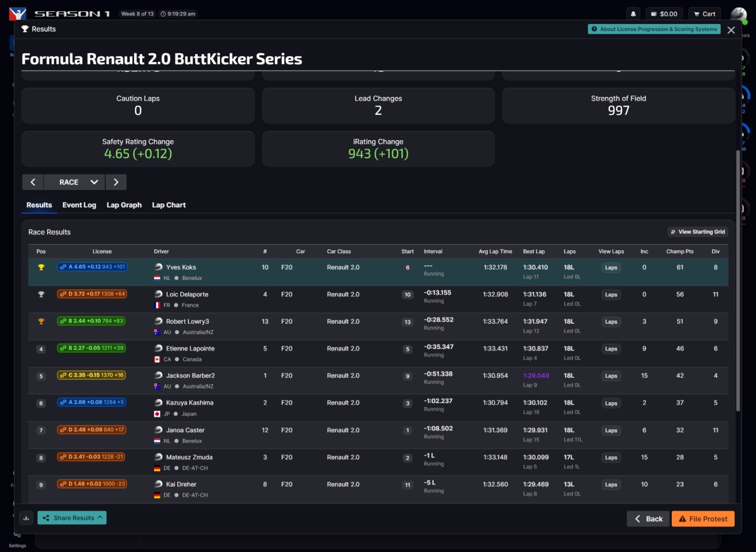Viewport: 756px width, 552px height.
Task: Open the shopping Cart
Action: tap(704, 14)
